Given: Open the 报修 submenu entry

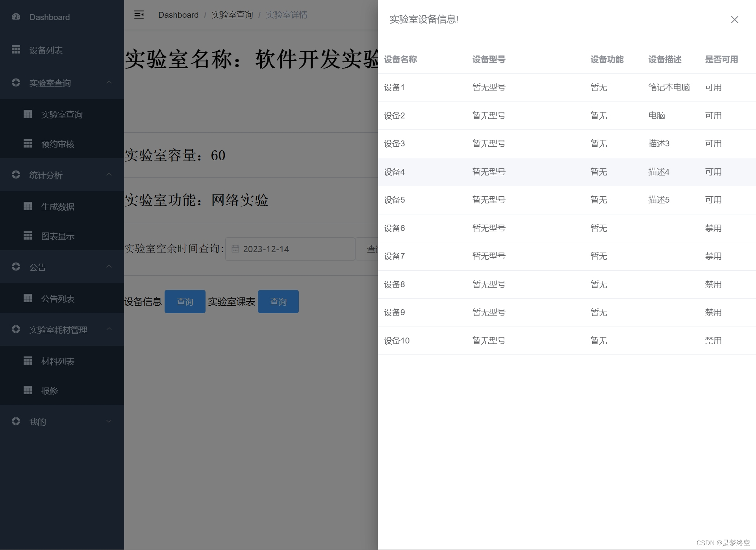Looking at the screenshot, I should pyautogui.click(x=62, y=391).
